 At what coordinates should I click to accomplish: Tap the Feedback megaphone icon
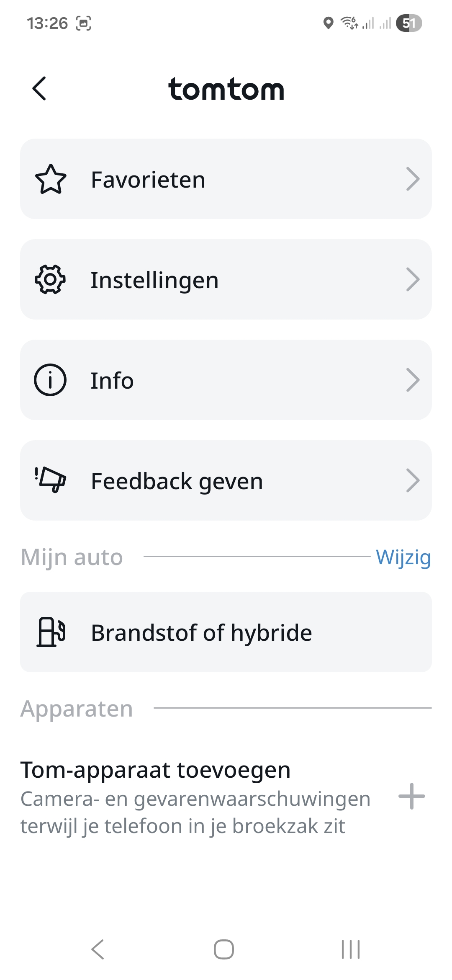(51, 480)
